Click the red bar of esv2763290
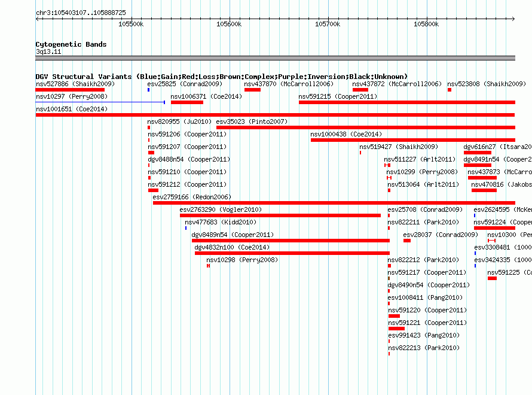Image resolution: width=532 pixels, height=395 pixels. point(280,215)
